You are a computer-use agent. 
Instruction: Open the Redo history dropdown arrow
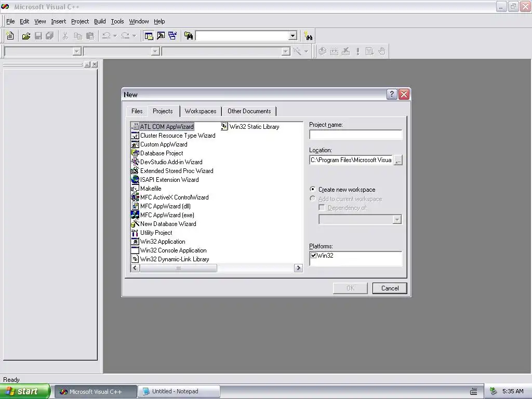point(135,36)
